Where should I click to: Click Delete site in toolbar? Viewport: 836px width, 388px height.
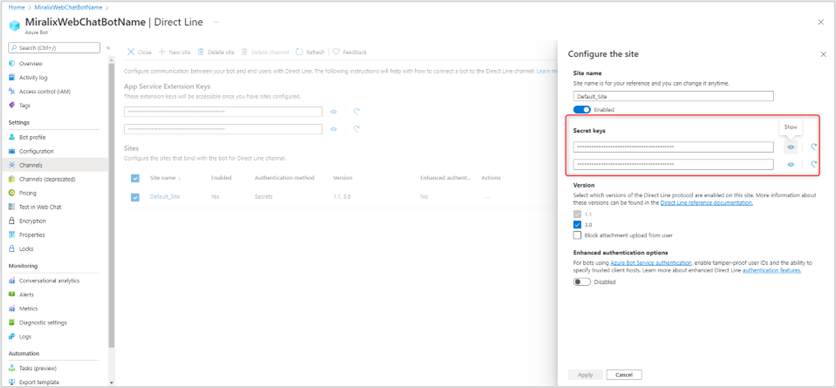click(216, 52)
